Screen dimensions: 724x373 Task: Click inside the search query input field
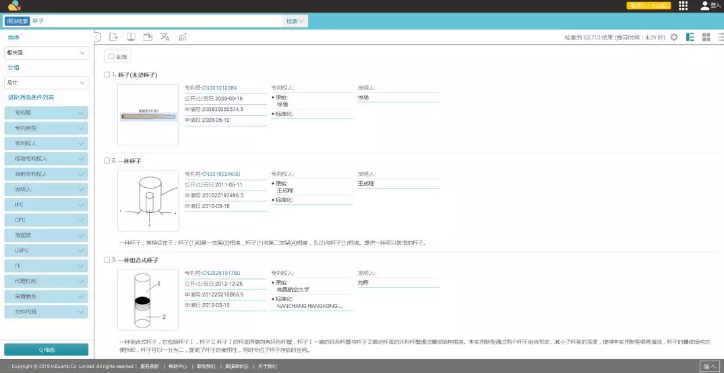[157, 21]
